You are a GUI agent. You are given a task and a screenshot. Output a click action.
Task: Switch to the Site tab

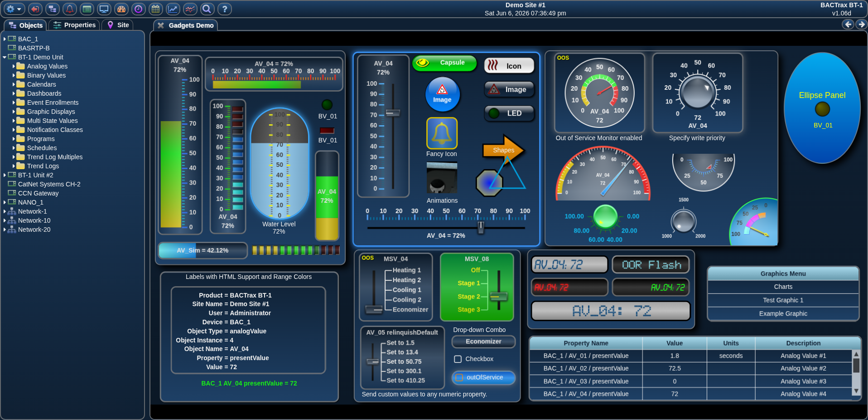point(117,25)
